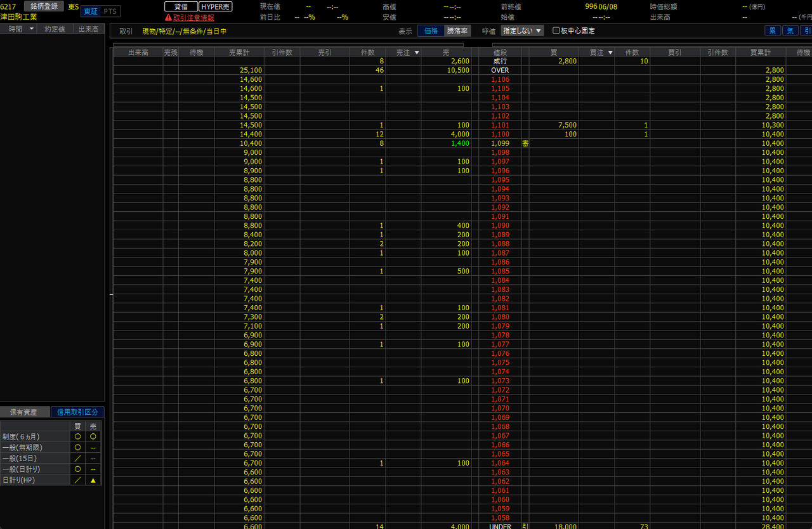Select the UNDER price row
The width and height of the screenshot is (812, 529).
pyautogui.click(x=500, y=526)
